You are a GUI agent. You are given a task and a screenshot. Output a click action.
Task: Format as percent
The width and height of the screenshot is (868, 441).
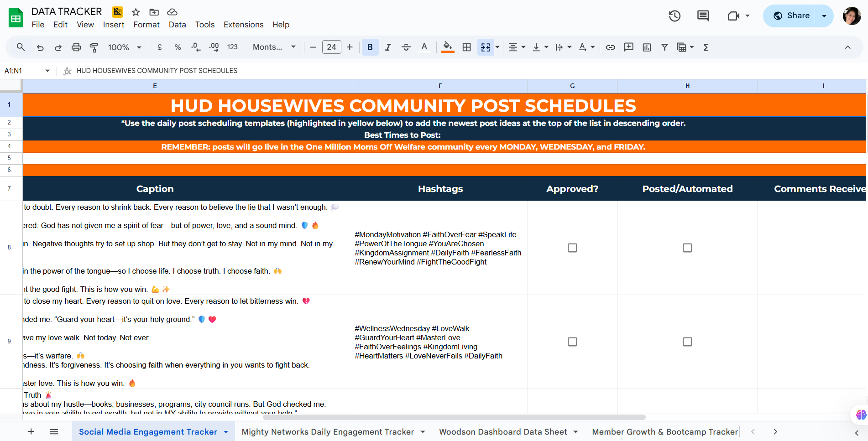point(178,47)
